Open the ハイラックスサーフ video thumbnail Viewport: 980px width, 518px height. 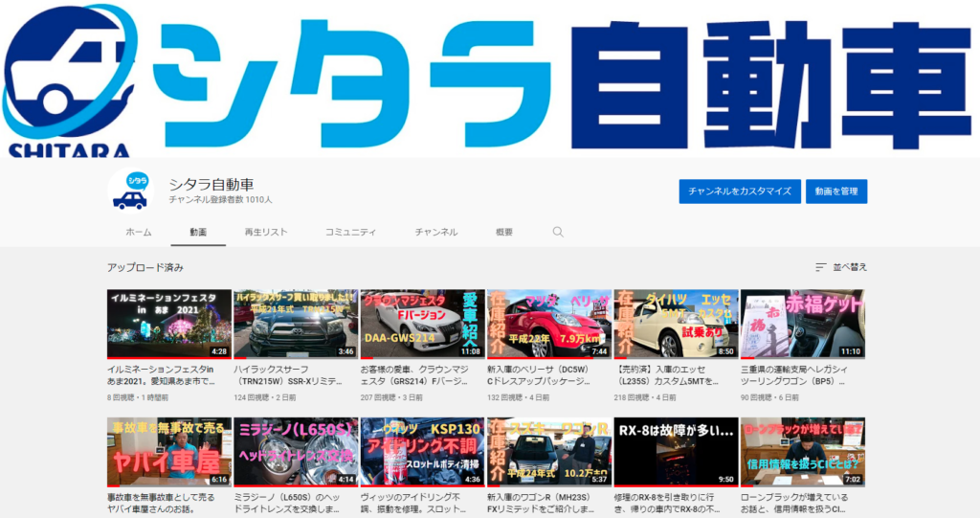(296, 324)
